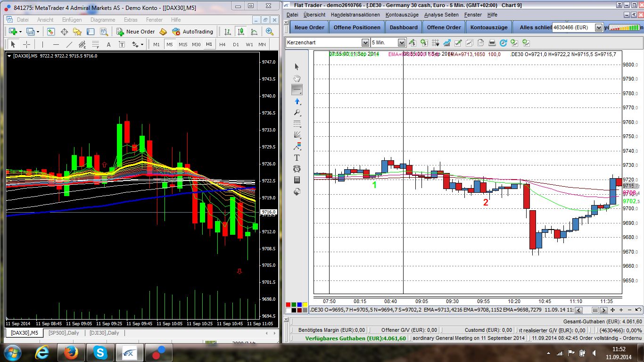Select the crosshair cursor tool in MetaTrader
Screen dimensions: 644x362
[x=27, y=44]
